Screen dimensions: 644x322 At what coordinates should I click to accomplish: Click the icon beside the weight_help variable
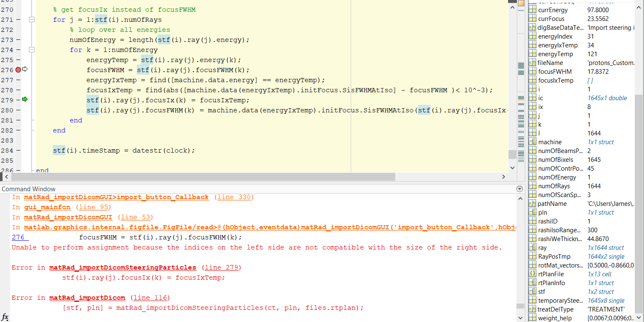pyautogui.click(x=533, y=318)
